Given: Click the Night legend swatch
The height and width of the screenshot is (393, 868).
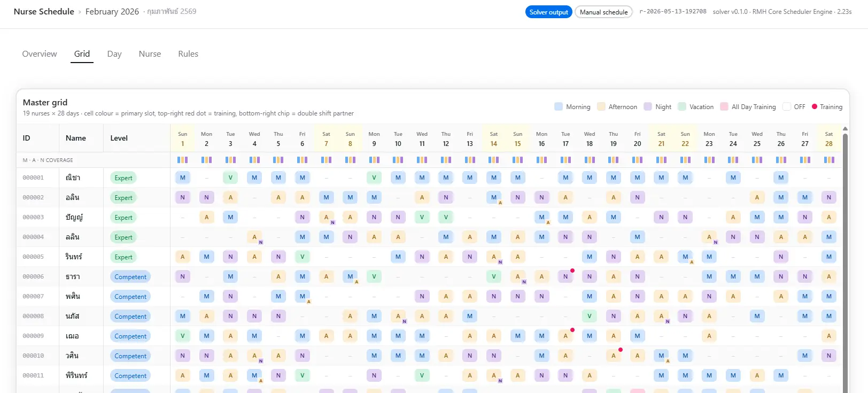Looking at the screenshot, I should point(648,106).
